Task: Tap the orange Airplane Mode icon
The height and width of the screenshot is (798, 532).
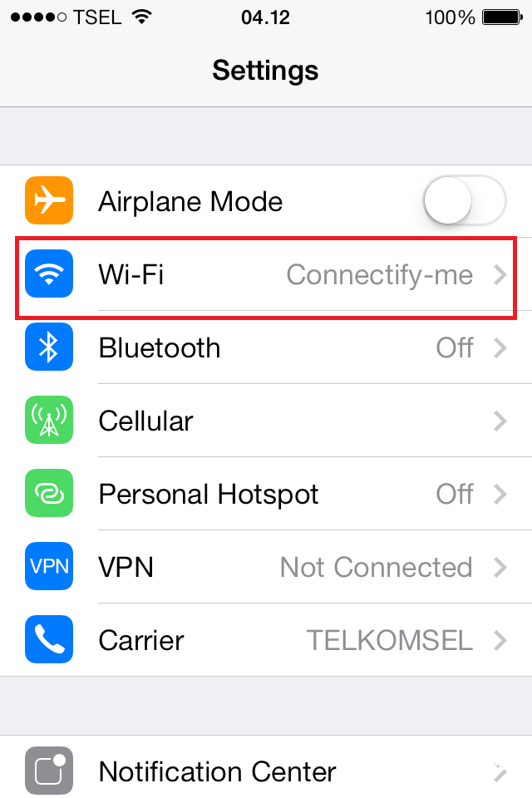Action: point(49,200)
